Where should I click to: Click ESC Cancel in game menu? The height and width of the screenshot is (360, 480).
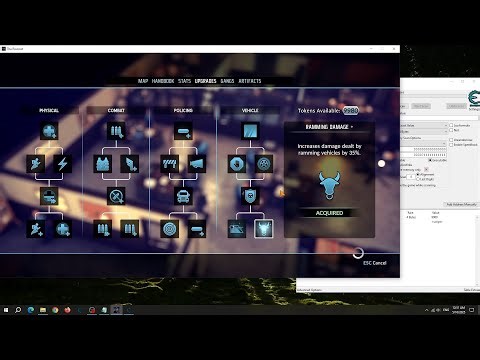click(x=375, y=263)
